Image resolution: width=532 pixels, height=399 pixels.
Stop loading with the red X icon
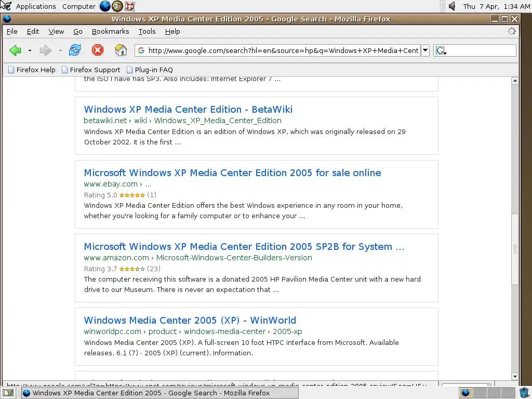click(x=97, y=50)
